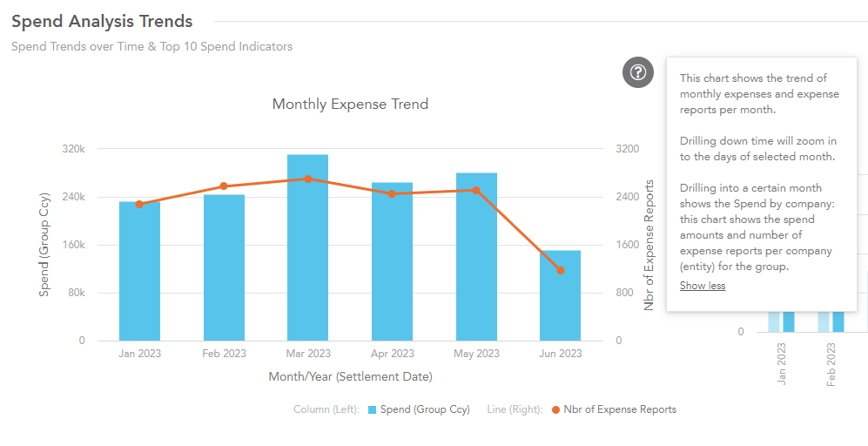Click the Jun 2023 orange line point

(x=560, y=270)
